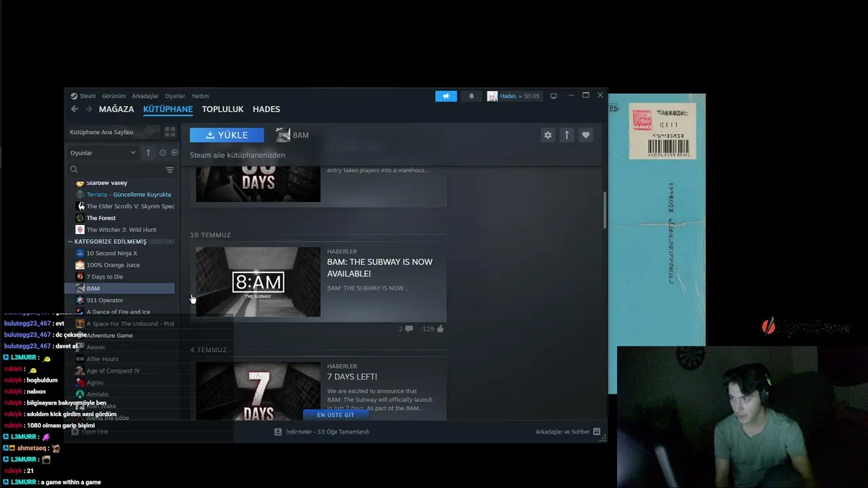Select The Forest icon in the list
Screen dimensions: 868x488
[x=80, y=218]
